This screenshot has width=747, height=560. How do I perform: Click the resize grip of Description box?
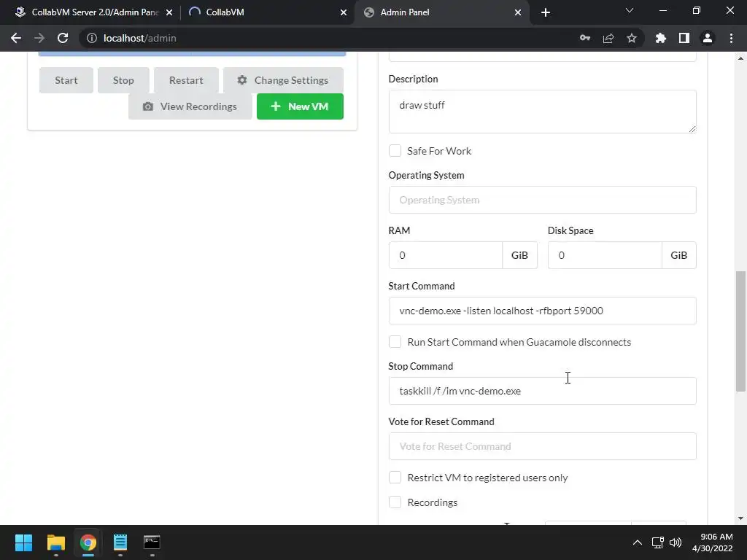pyautogui.click(x=692, y=129)
